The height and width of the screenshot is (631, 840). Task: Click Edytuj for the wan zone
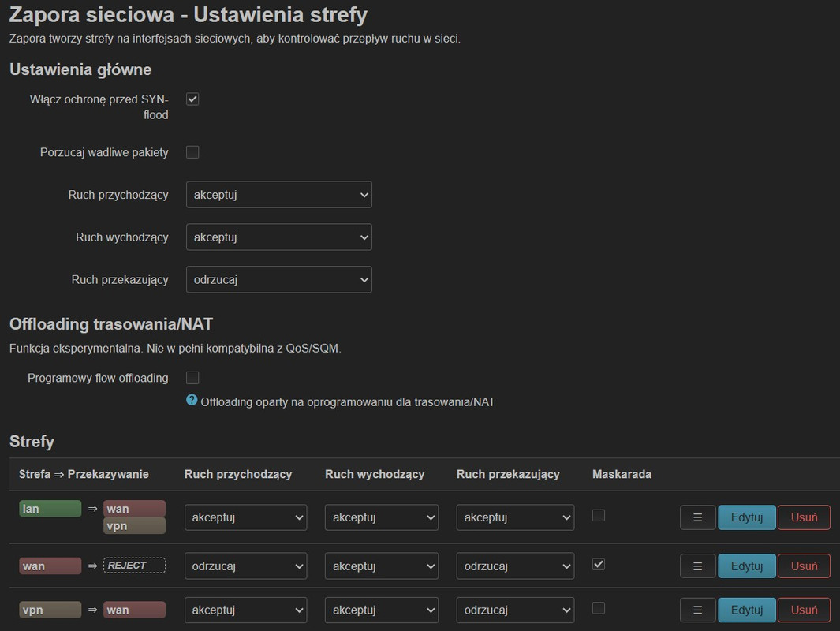tap(747, 566)
